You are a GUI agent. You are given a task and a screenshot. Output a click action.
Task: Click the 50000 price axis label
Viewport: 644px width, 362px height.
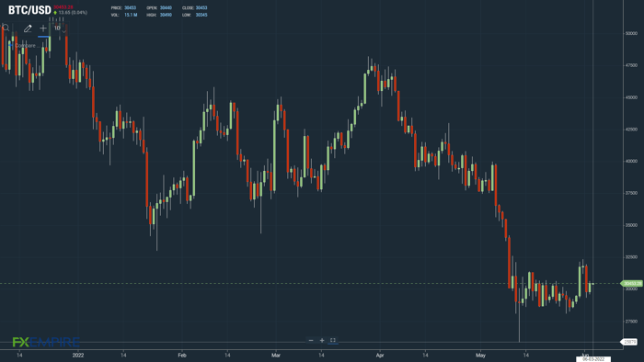point(632,33)
